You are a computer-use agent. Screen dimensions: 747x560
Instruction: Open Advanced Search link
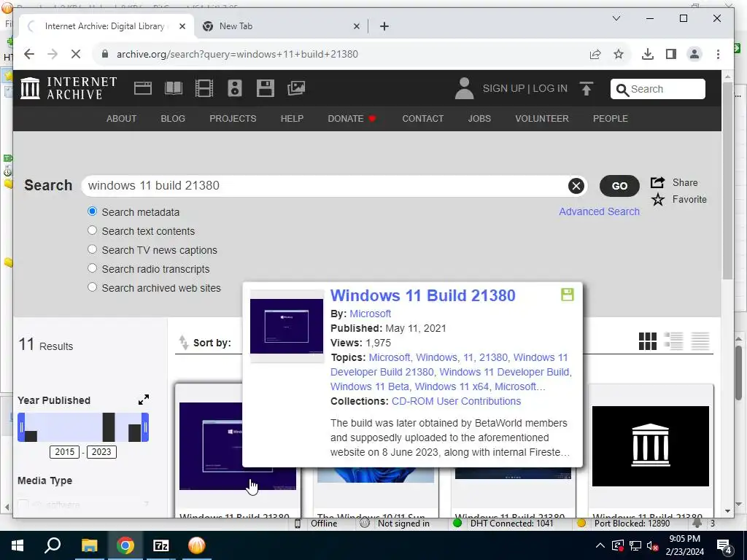600,211
